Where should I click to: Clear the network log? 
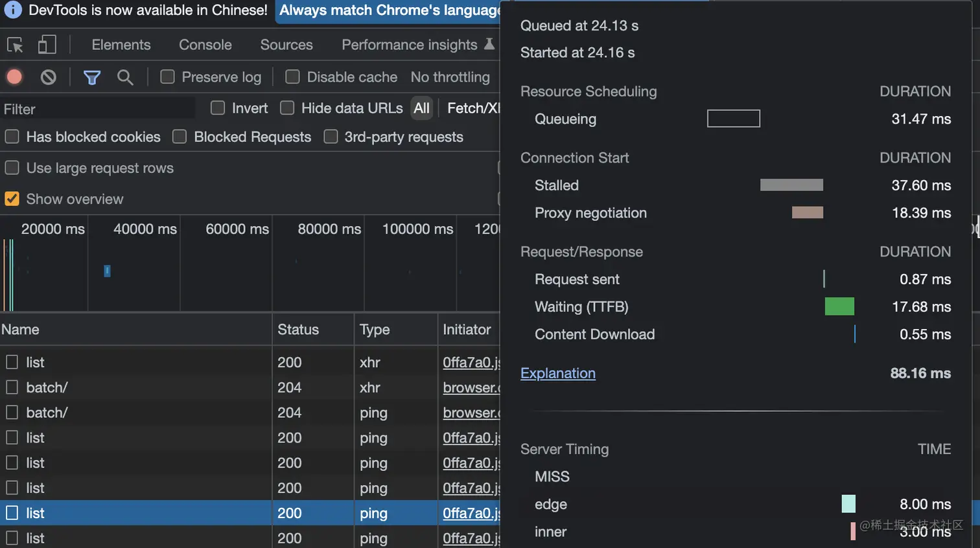48,77
